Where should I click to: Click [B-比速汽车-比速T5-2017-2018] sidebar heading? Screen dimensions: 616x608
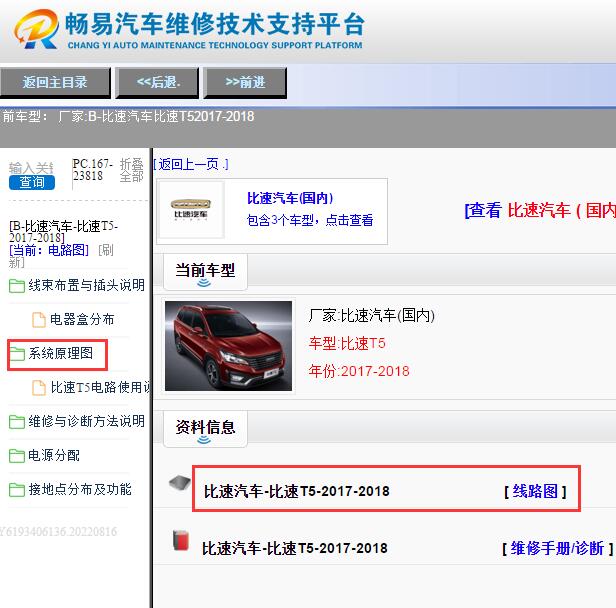(x=63, y=232)
